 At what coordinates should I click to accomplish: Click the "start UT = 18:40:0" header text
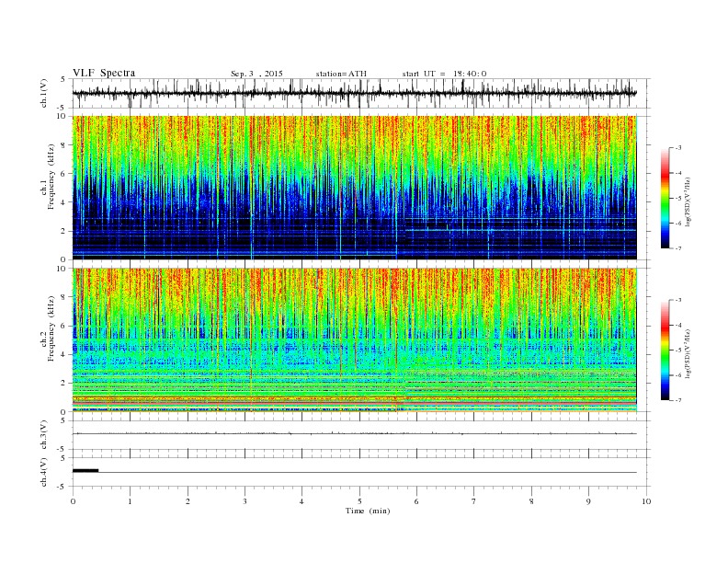[444, 74]
